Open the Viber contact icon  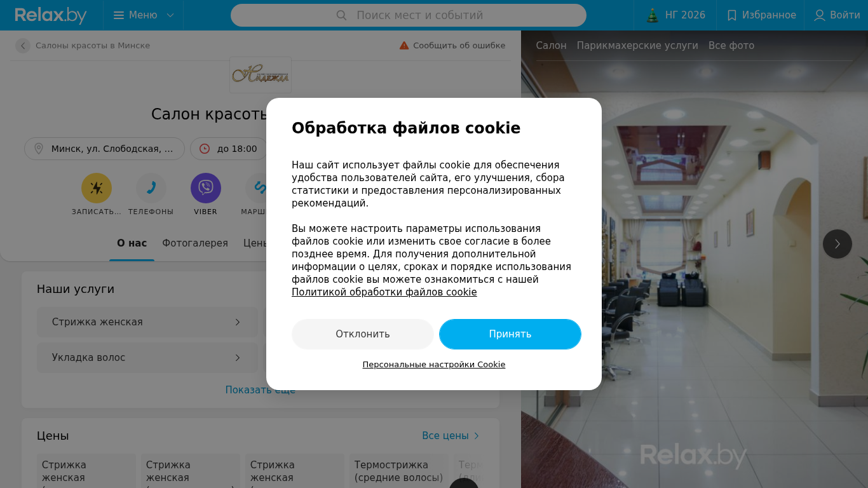coord(206,188)
